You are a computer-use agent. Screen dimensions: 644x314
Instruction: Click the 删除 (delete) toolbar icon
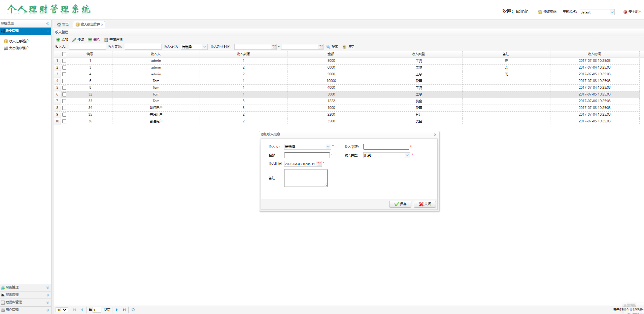pos(90,40)
